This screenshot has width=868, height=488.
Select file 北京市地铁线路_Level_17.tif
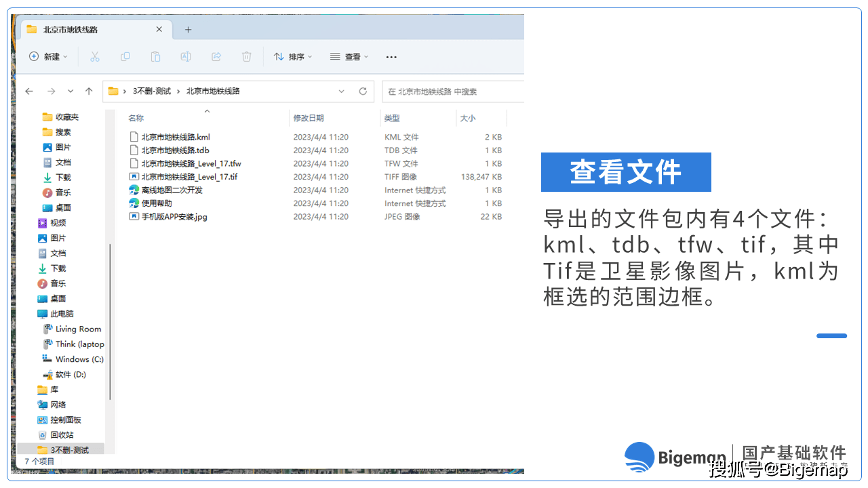point(190,177)
